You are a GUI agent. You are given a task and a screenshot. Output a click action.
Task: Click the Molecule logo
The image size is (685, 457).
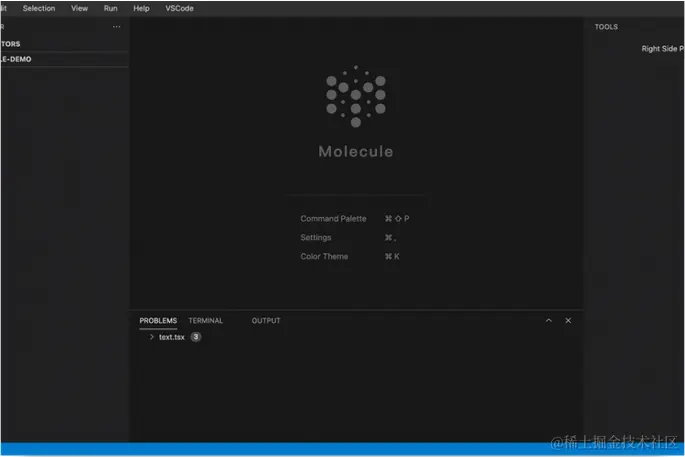pos(356,96)
